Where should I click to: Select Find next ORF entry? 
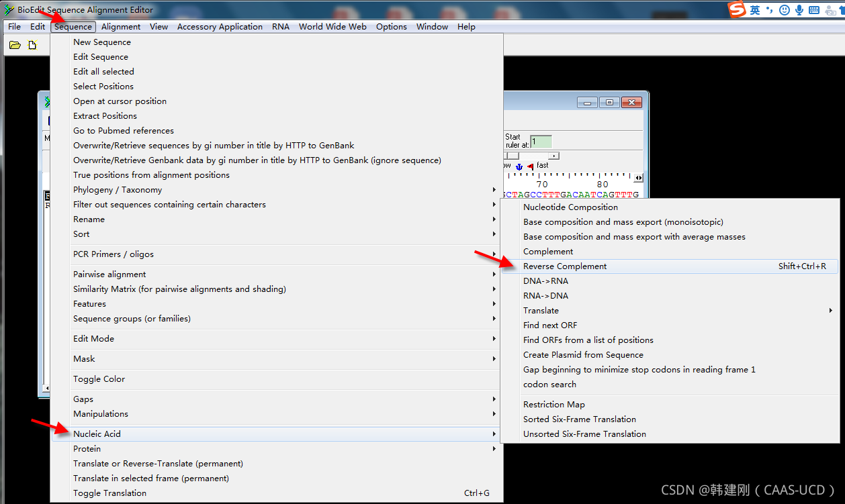coord(670,325)
